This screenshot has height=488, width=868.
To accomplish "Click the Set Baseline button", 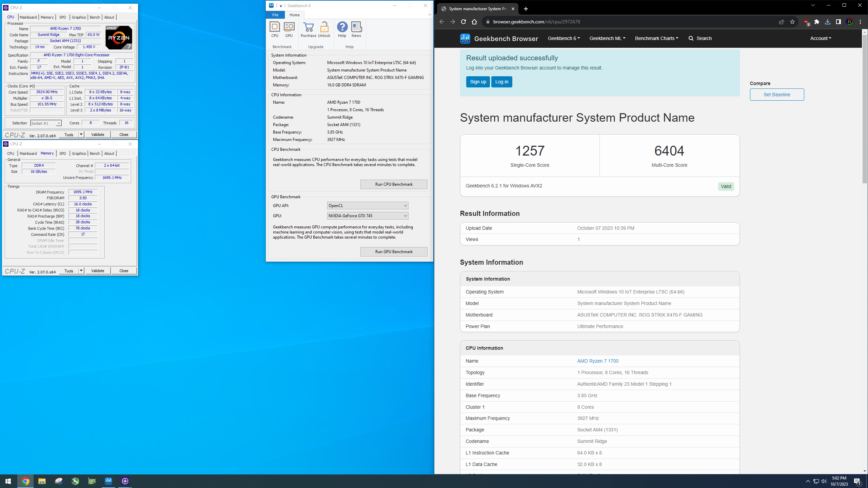I will pos(777,95).
